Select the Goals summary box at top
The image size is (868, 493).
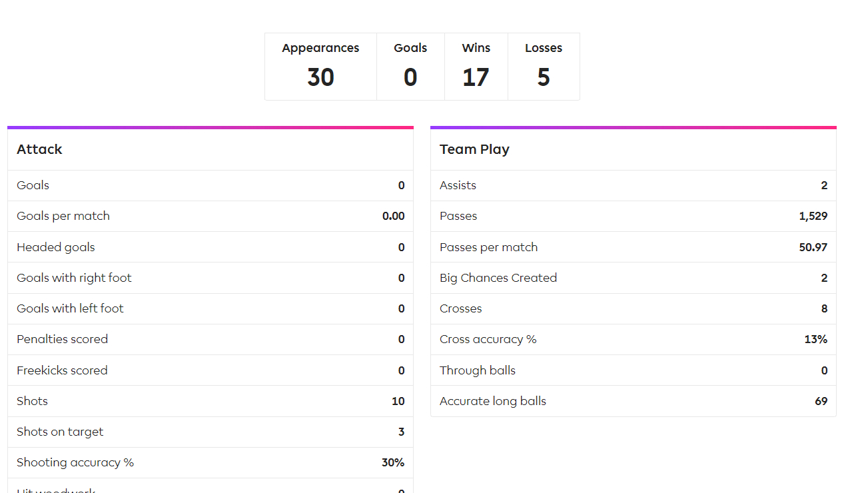(x=410, y=67)
